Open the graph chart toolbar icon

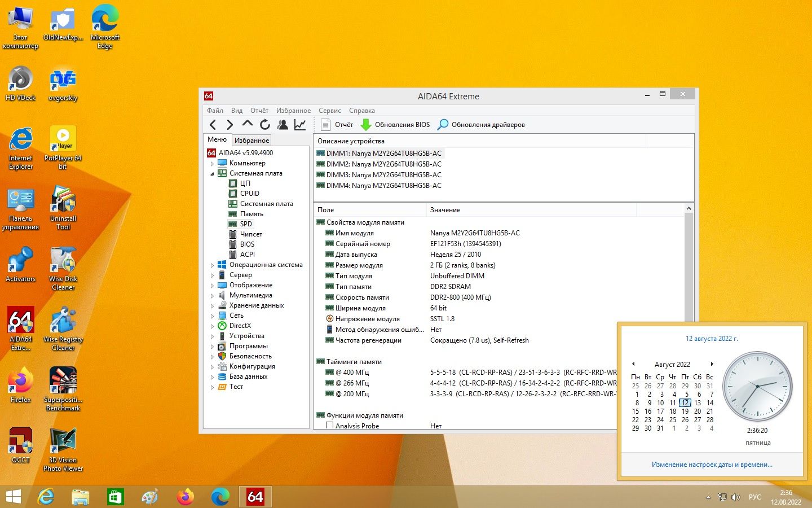pyautogui.click(x=300, y=125)
